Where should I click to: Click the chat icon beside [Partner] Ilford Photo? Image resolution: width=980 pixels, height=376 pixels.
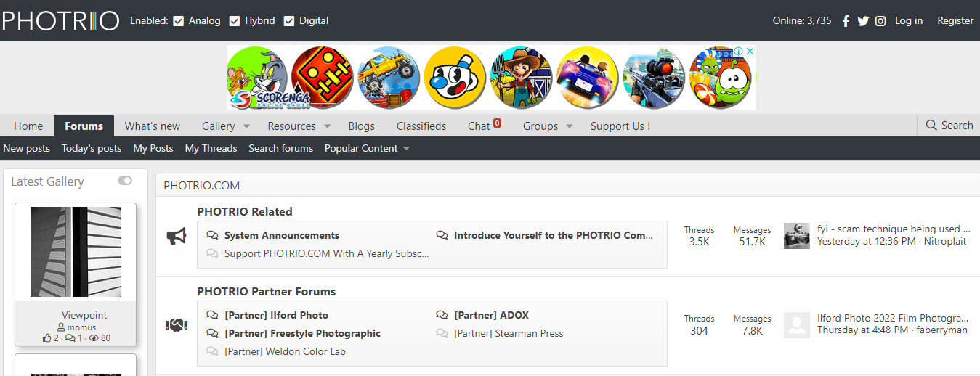tap(212, 315)
